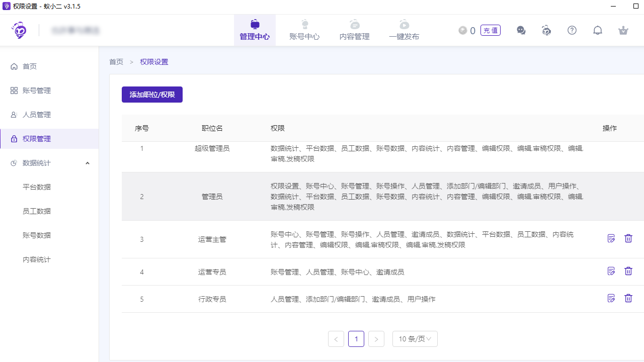The image size is (644, 362).
Task: Click 行政专员 permissions text
Action: coord(353,299)
